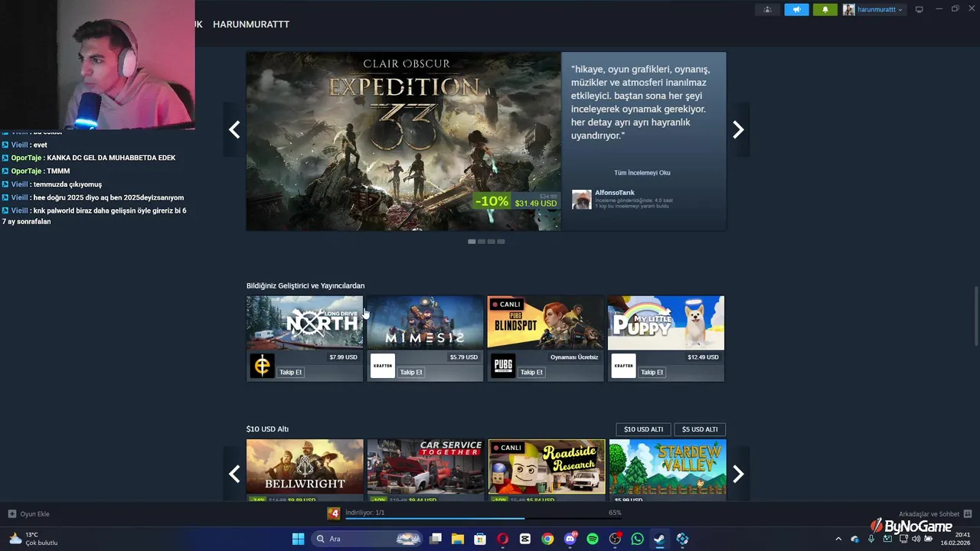The image size is (980, 551).
Task: Open the My Little Puppy game capsule
Action: click(x=666, y=323)
